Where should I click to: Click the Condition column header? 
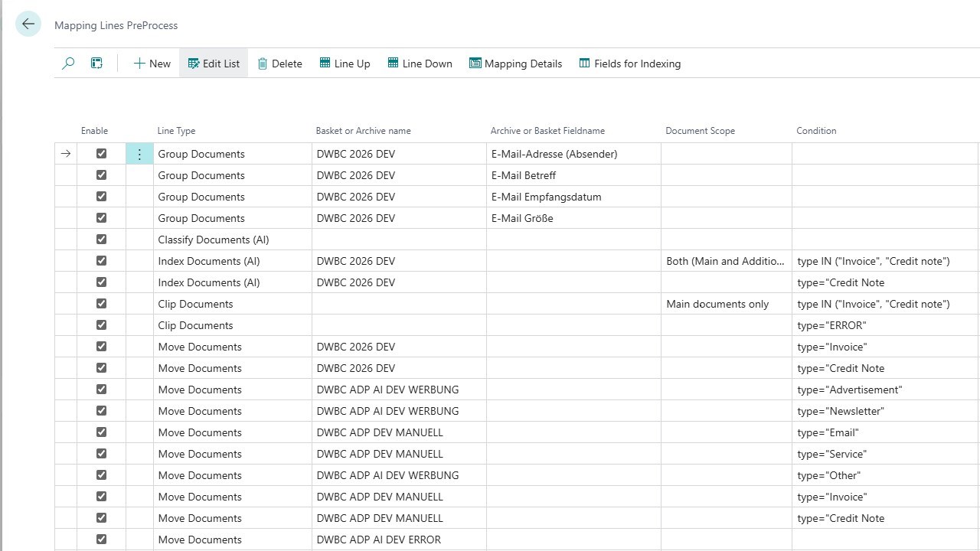pyautogui.click(x=816, y=131)
